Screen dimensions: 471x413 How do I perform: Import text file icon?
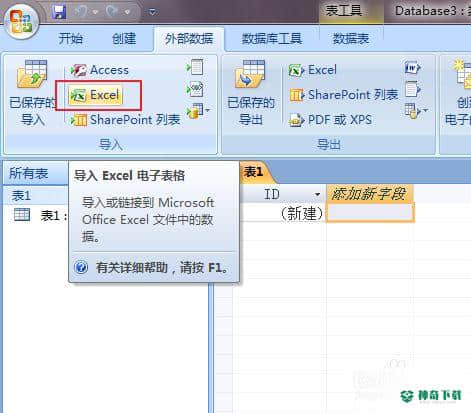click(195, 67)
